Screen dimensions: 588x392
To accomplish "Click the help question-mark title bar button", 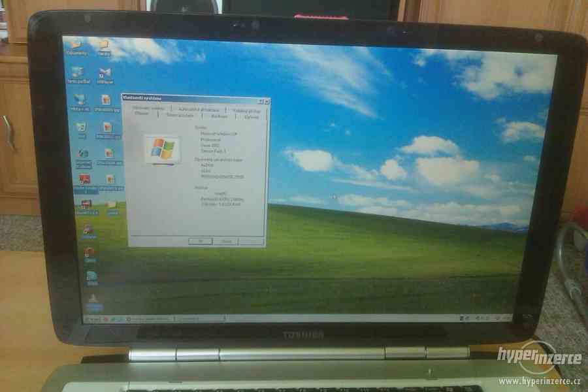I will (x=260, y=101).
